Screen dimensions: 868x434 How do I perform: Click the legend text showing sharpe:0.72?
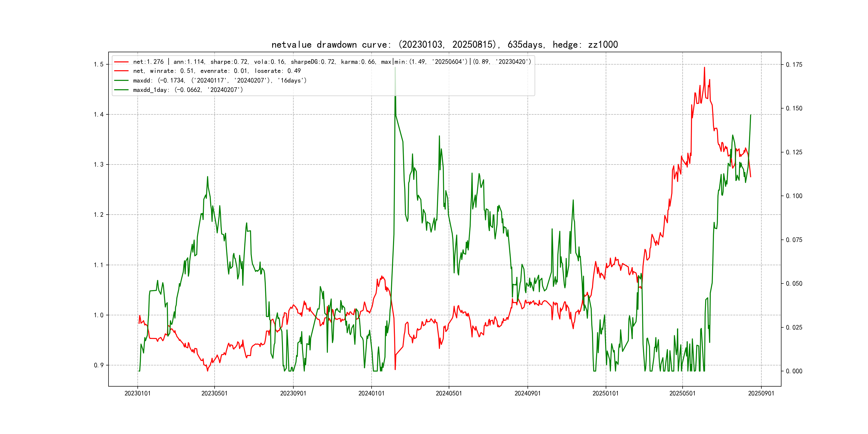pos(229,62)
